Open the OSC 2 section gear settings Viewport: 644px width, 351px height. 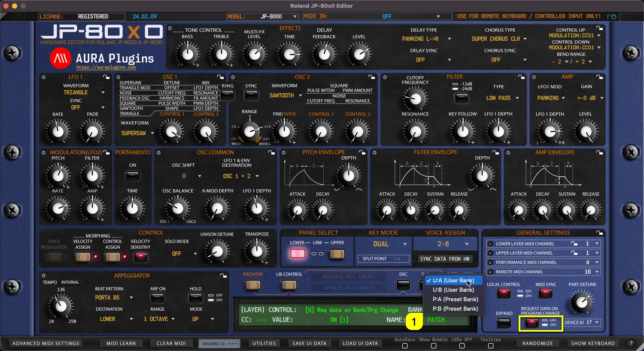(233, 77)
